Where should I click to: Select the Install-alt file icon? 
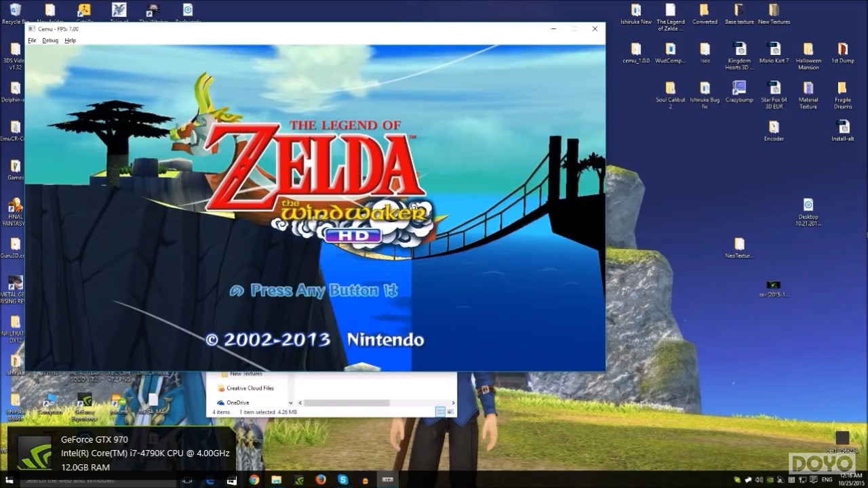[x=843, y=131]
